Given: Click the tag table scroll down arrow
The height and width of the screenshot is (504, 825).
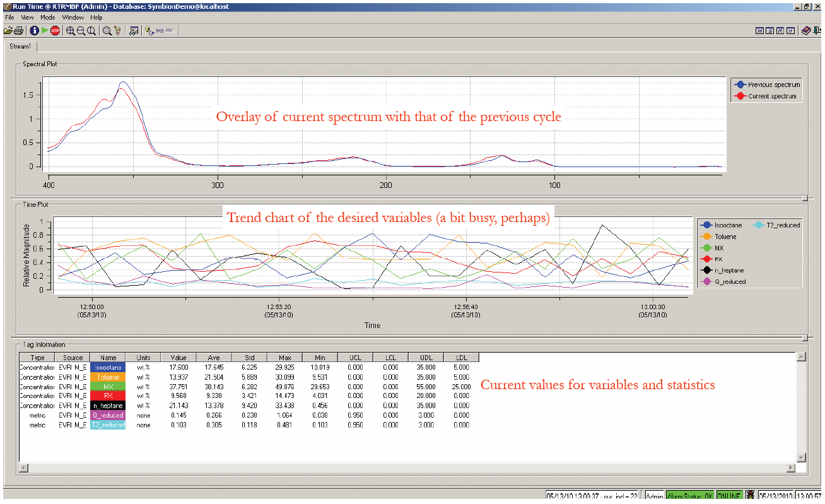Looking at the screenshot, I should click(x=801, y=457).
